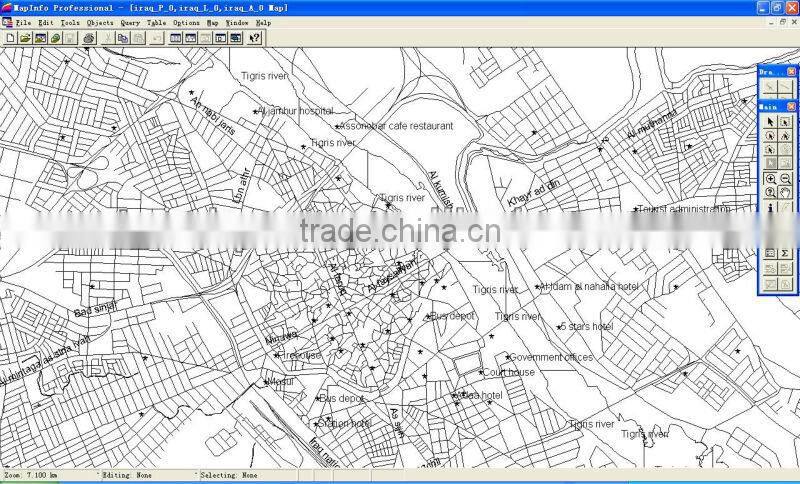Image resolution: width=800 pixels, height=484 pixels.
Task: Click the 'Al-Idam al nahaila hotel' label
Action: (589, 287)
